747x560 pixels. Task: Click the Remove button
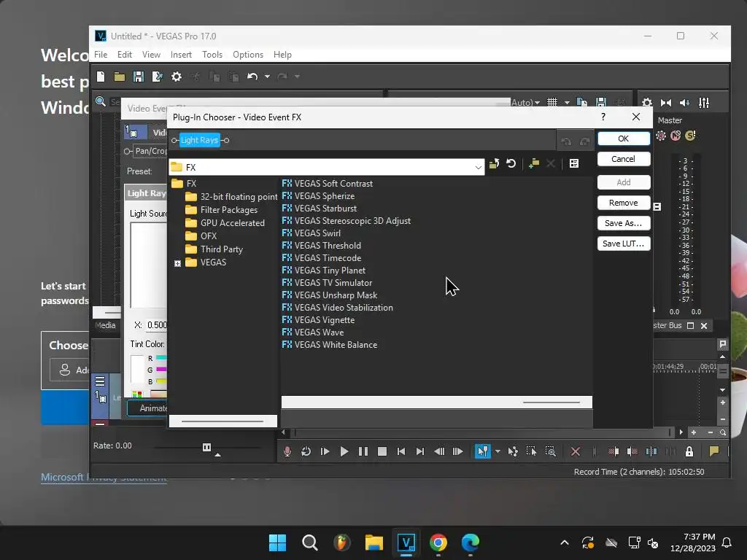[x=623, y=203]
